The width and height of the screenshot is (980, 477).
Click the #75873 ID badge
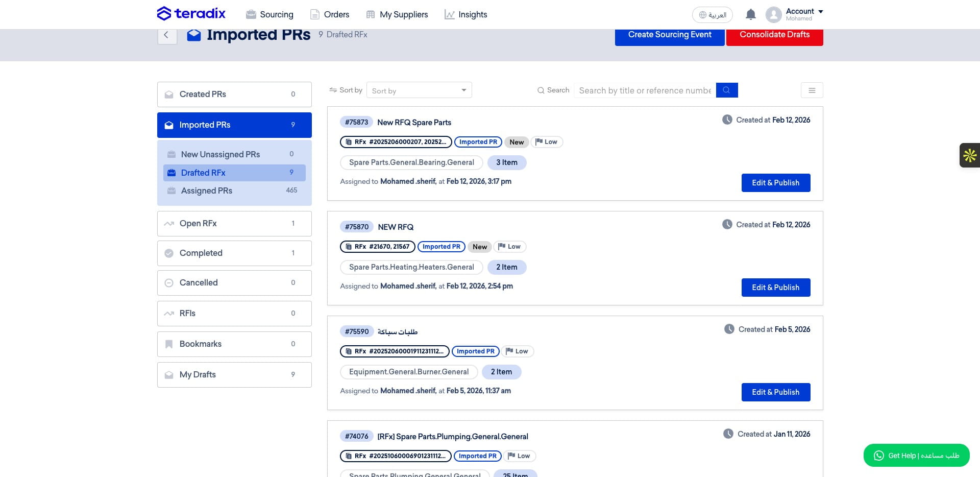tap(356, 123)
